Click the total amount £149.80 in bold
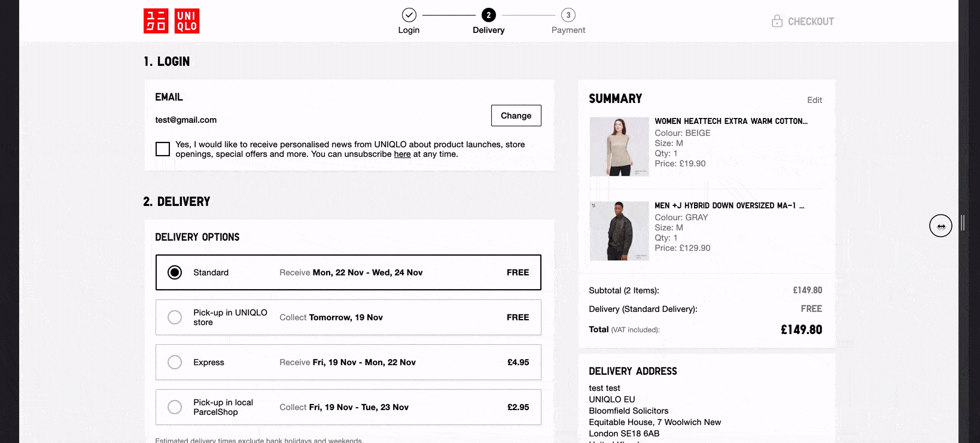980x443 pixels. [801, 329]
